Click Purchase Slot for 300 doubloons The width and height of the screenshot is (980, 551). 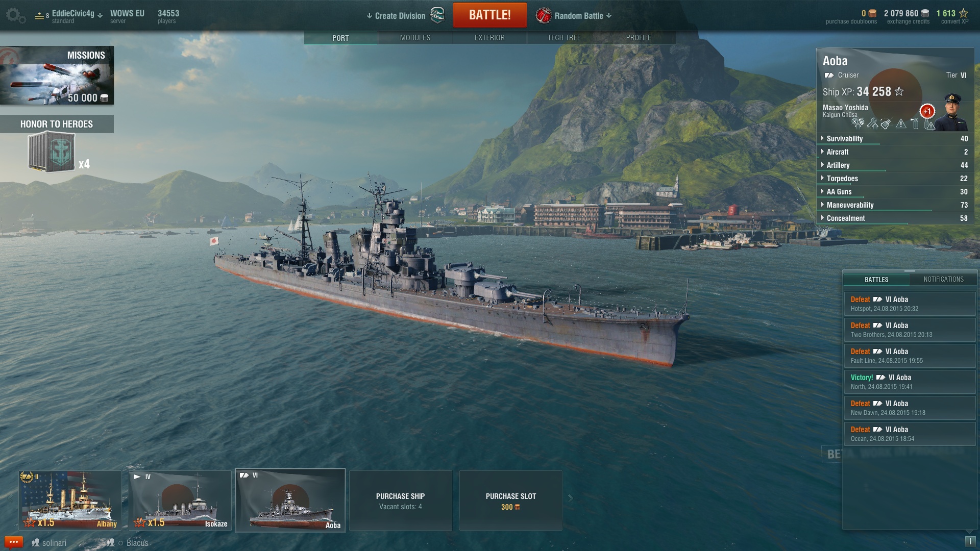tap(510, 500)
